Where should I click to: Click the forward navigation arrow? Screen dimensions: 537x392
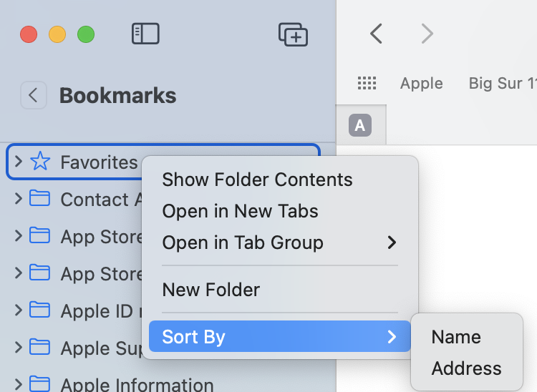[427, 34]
